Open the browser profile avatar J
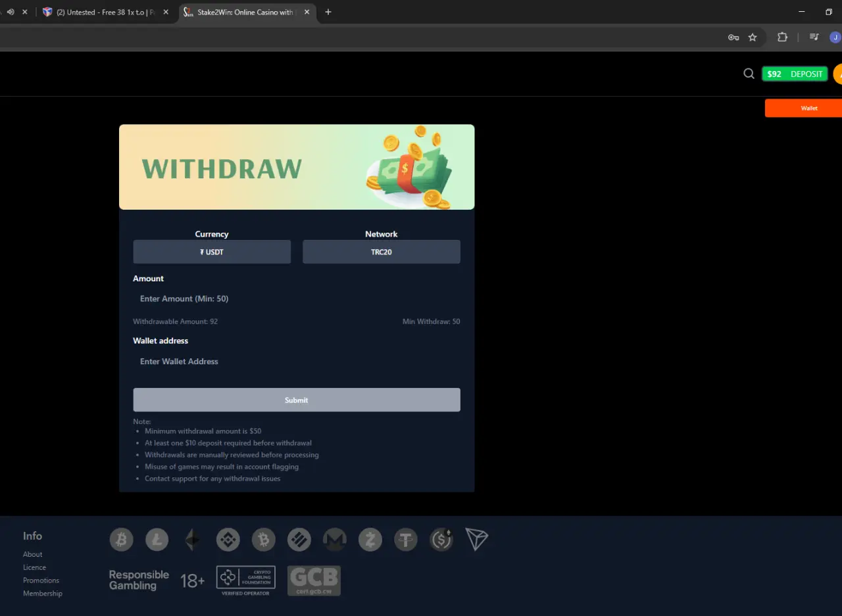 pyautogui.click(x=835, y=37)
